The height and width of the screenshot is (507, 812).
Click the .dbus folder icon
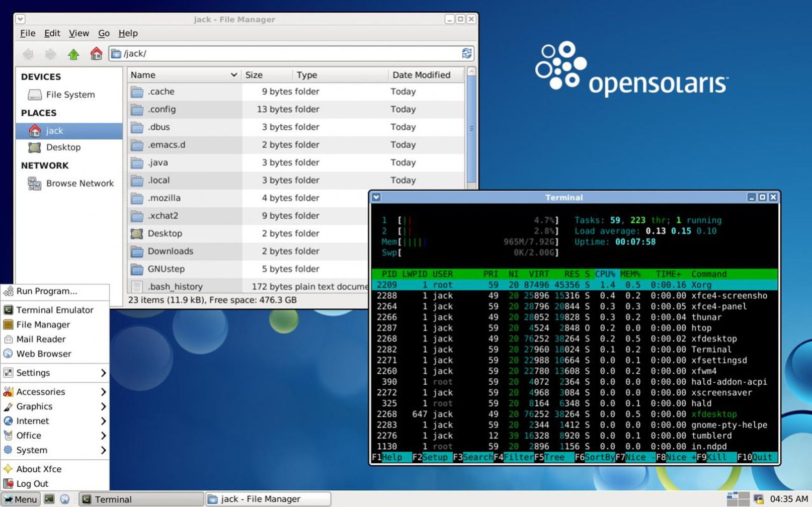pyautogui.click(x=137, y=127)
